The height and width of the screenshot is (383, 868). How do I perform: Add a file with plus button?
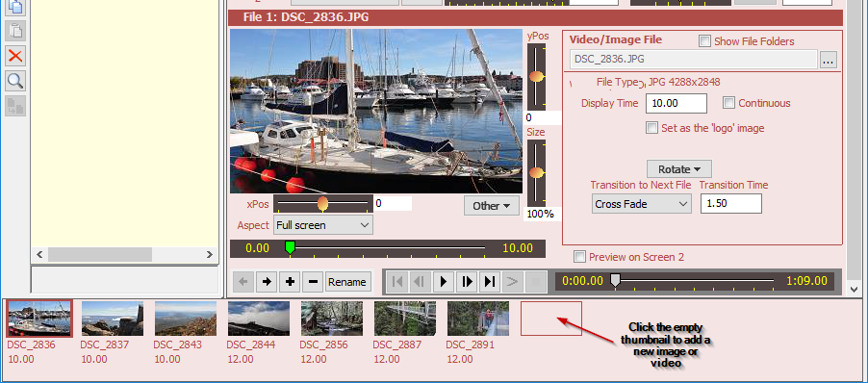click(290, 282)
